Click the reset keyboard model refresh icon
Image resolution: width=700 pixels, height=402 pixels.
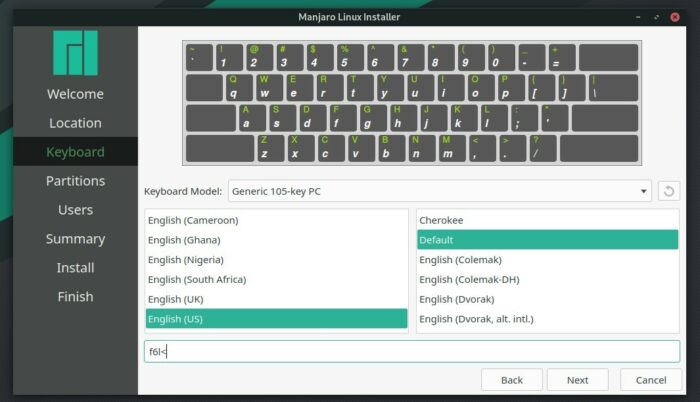coord(668,191)
